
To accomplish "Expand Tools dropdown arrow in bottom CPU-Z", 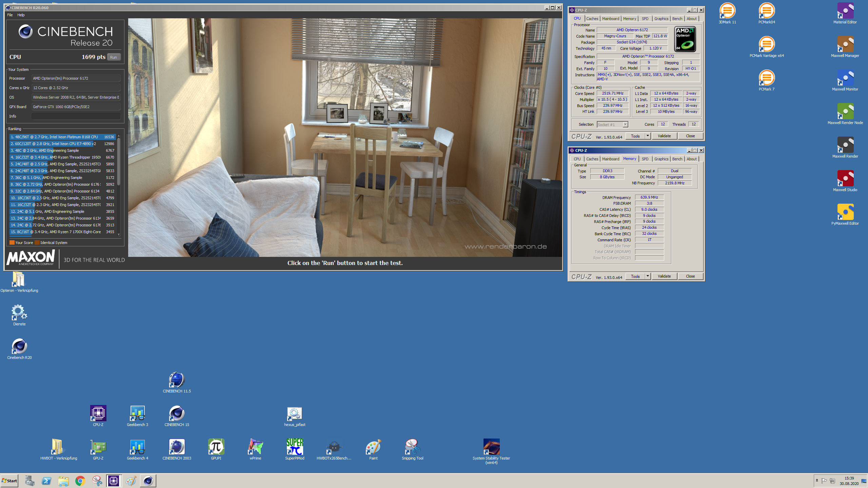I will [648, 276].
